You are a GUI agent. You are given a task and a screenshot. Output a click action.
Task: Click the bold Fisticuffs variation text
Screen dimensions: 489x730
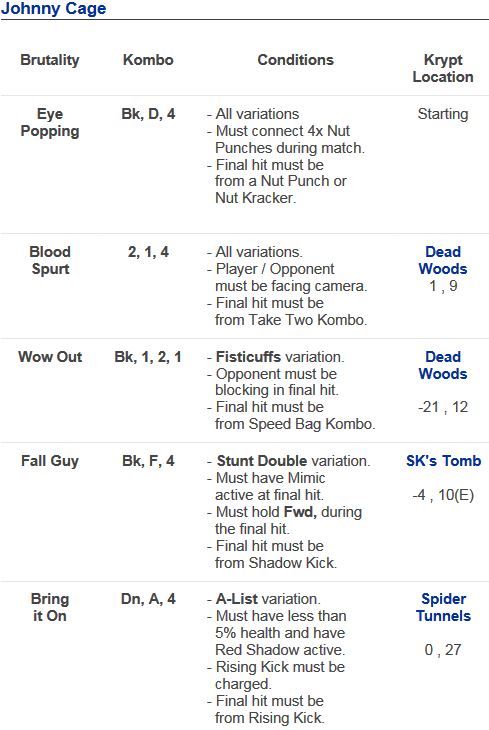point(249,357)
